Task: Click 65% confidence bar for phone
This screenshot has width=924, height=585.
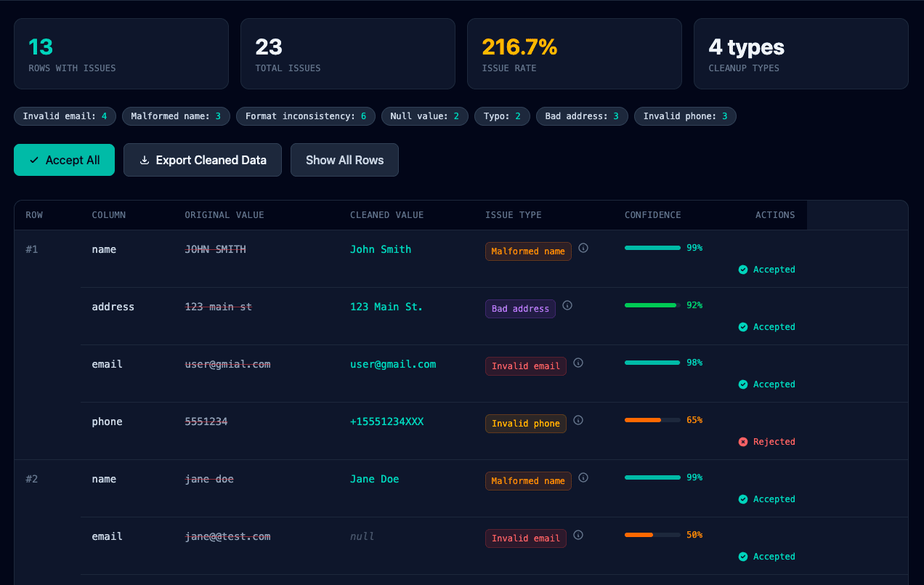Action: [652, 420]
